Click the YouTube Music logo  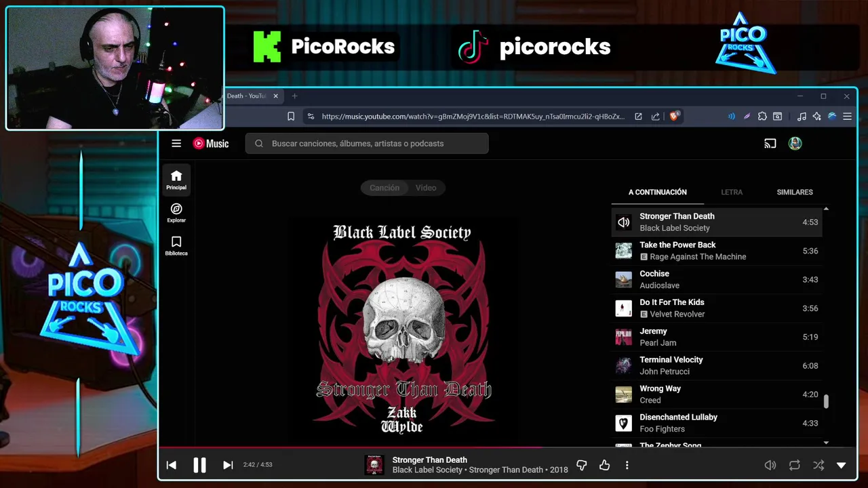211,144
